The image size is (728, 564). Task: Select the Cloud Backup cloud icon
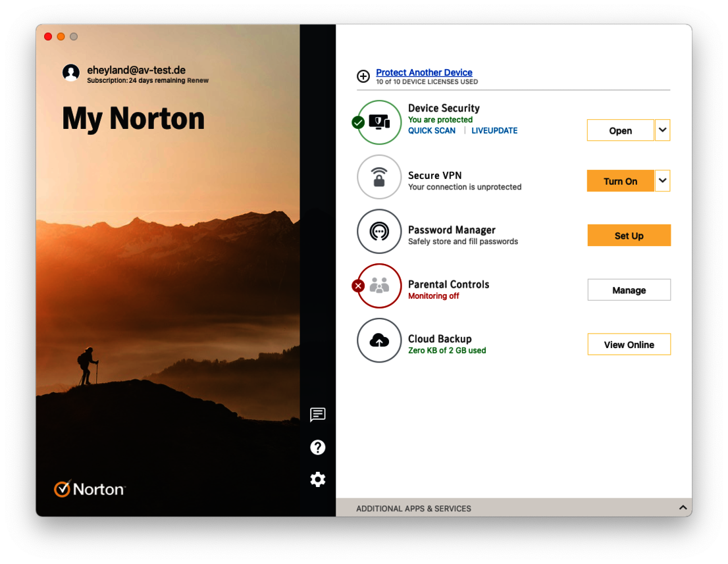pyautogui.click(x=379, y=340)
